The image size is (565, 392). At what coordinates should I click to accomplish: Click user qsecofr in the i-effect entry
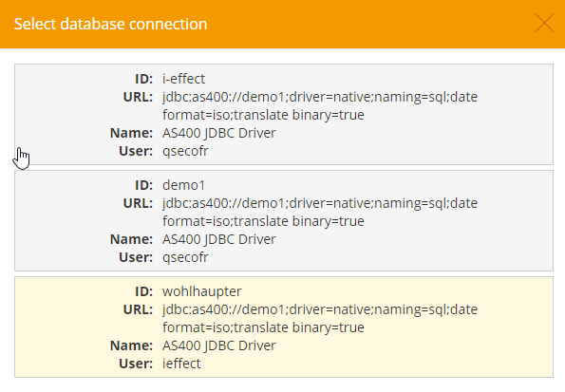tap(185, 151)
